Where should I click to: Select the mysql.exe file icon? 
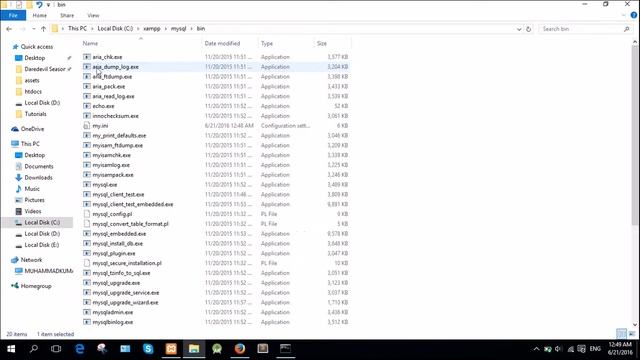point(87,184)
